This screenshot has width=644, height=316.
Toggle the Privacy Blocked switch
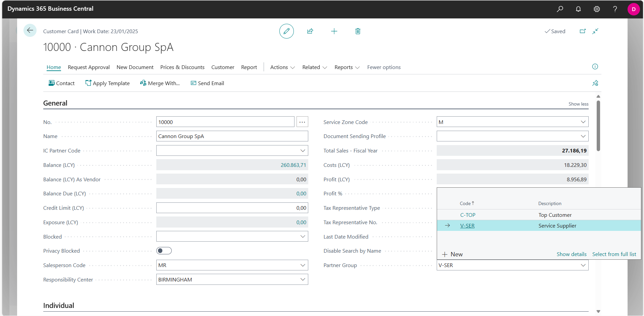click(164, 251)
